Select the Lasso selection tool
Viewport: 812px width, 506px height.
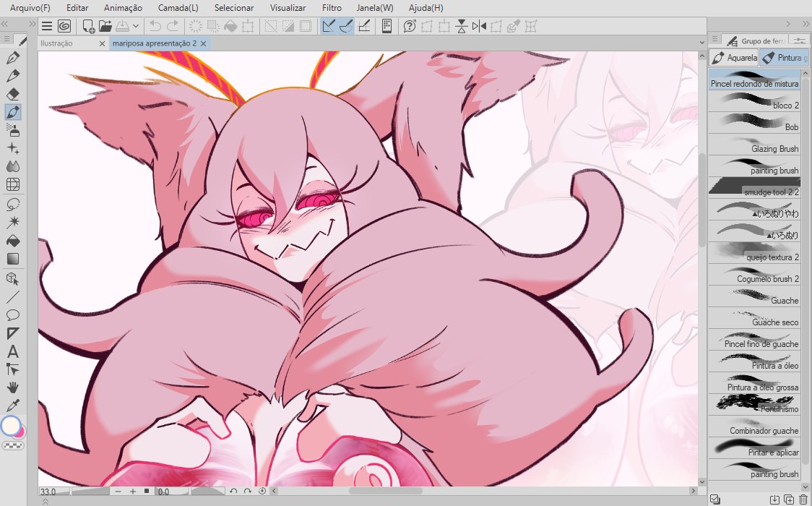[x=13, y=204]
